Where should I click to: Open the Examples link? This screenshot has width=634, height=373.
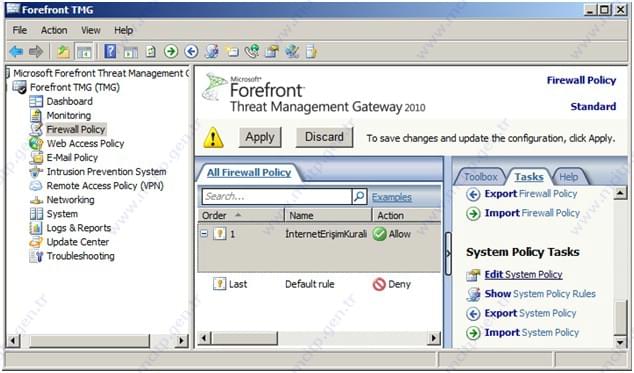tap(391, 197)
